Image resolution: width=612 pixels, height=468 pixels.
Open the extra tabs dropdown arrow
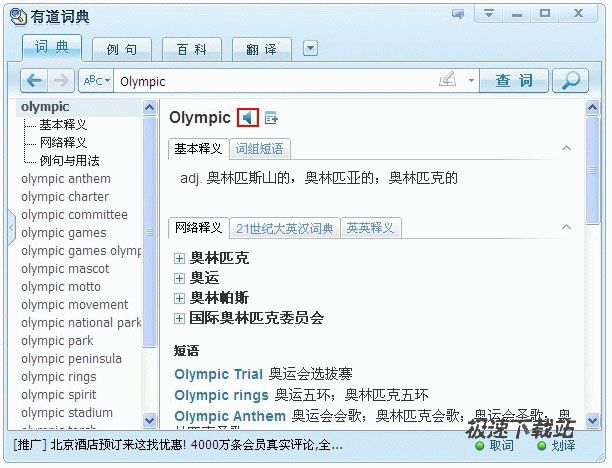310,48
